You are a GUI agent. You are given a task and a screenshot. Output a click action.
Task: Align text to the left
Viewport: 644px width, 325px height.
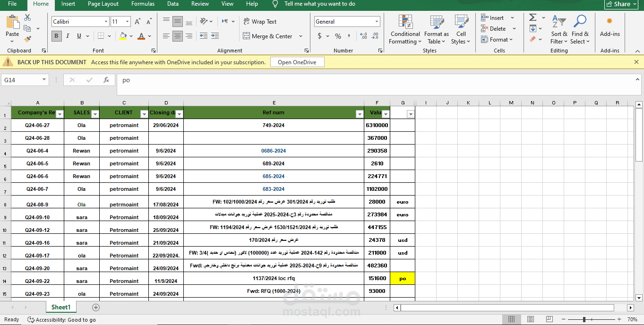coord(166,36)
